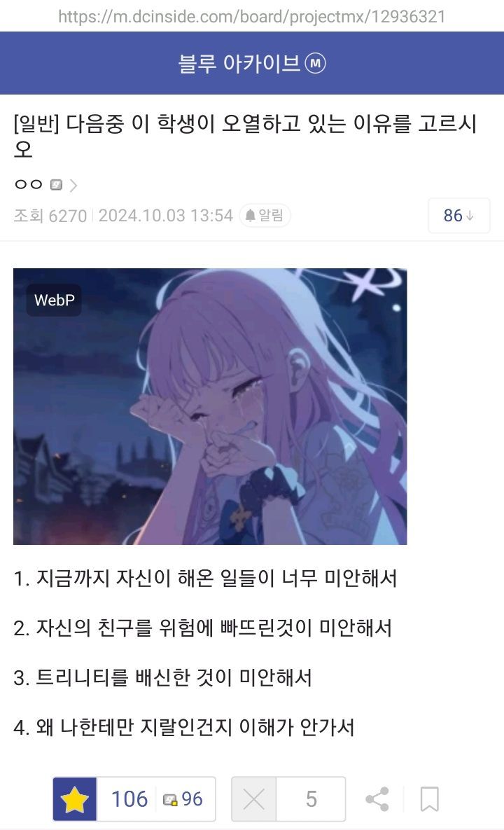
Task: Click the fixed-nick icon beside 96
Action: coord(170,799)
